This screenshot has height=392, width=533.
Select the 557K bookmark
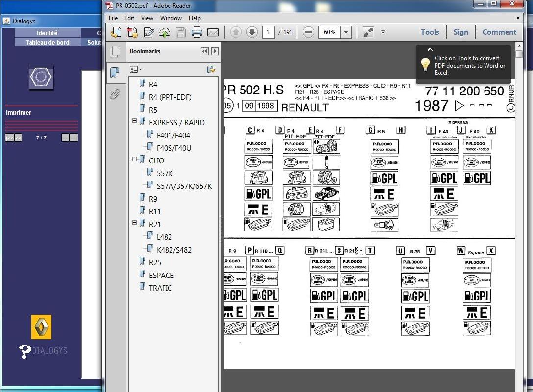click(x=165, y=174)
